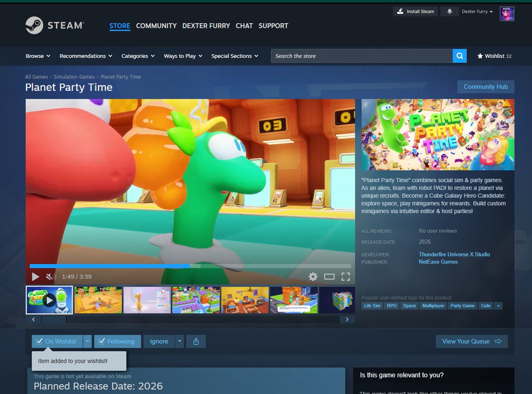The image size is (532, 394).
Task: Click the plus tag button
Action: [x=498, y=306]
